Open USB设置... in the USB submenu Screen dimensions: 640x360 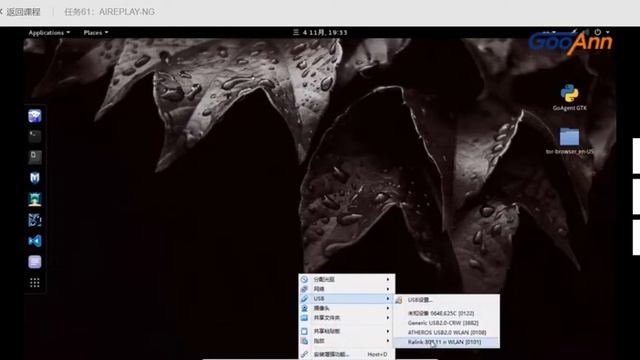(x=446, y=300)
